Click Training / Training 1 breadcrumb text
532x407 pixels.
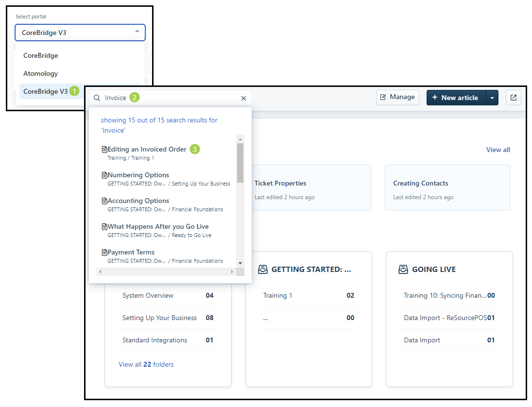click(131, 158)
